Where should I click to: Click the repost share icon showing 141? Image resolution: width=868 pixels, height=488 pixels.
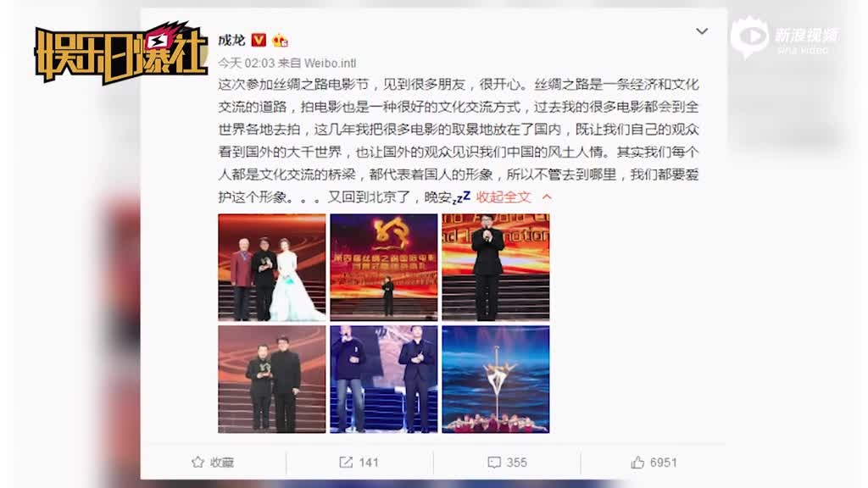(x=346, y=462)
